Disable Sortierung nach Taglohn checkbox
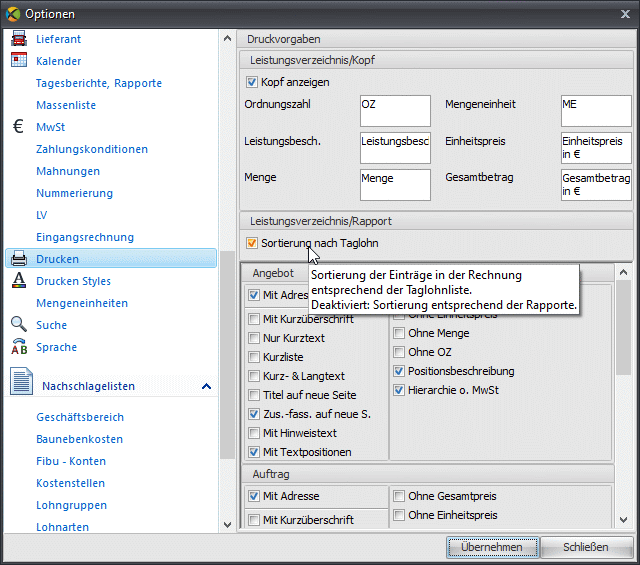Viewport: 640px width, 565px height. (251, 243)
